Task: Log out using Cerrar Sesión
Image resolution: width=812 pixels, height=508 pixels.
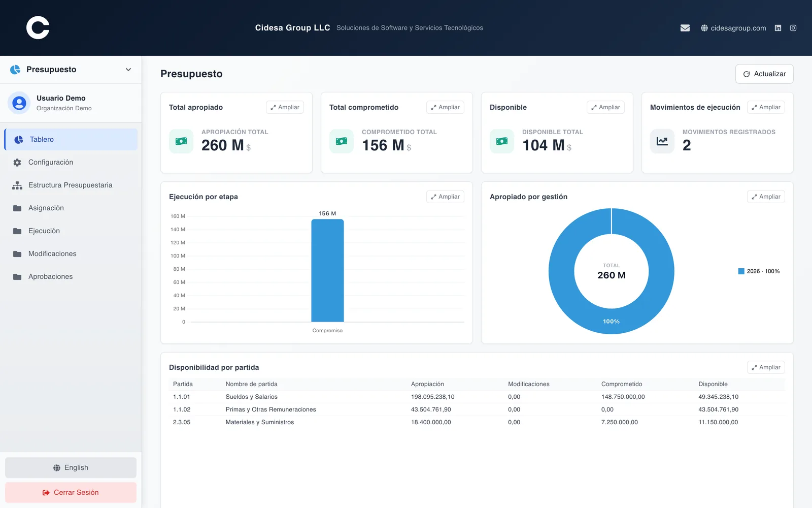Action: 71,493
